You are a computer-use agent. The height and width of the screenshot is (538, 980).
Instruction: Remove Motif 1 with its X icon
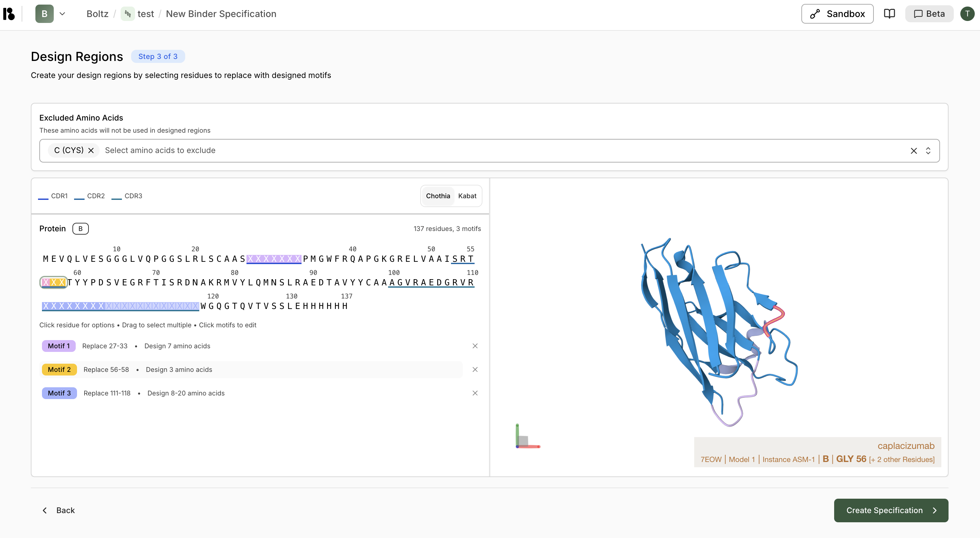coord(475,346)
